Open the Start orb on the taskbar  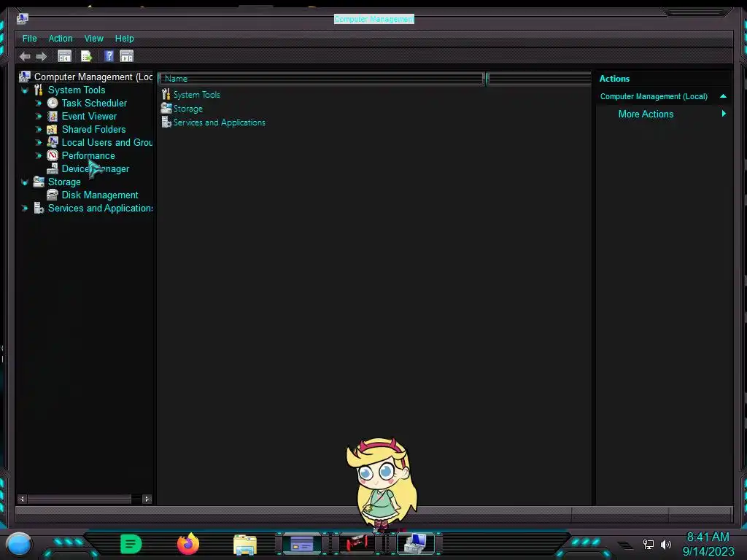pos(19,544)
